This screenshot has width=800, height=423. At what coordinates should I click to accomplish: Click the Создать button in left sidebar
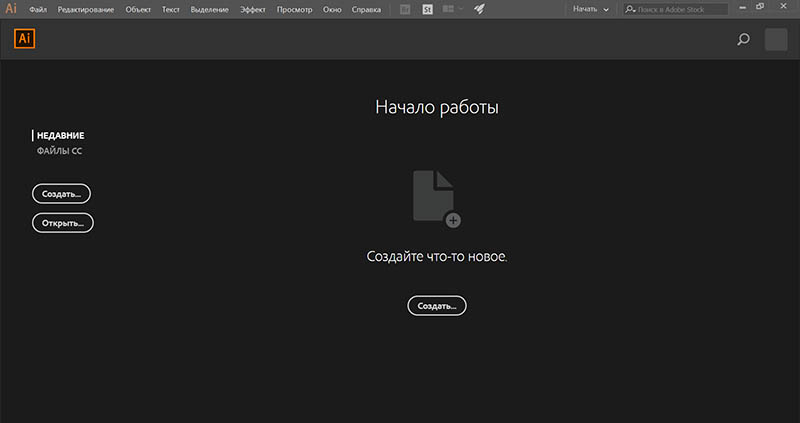tap(62, 193)
